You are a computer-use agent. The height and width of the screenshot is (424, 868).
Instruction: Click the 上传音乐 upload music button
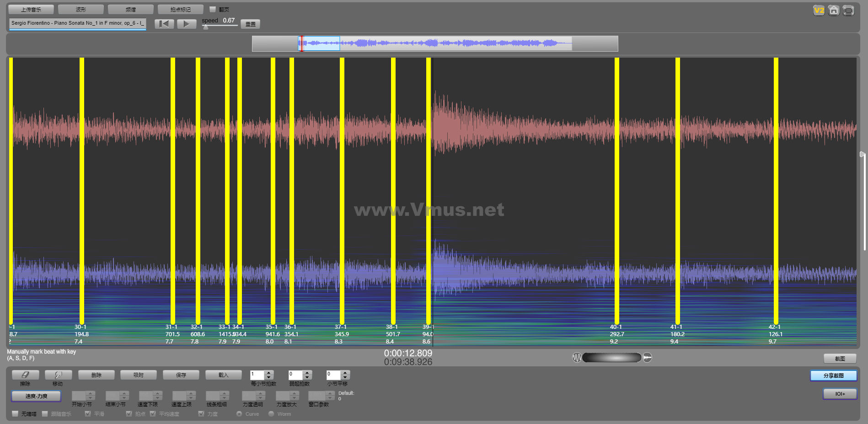click(31, 9)
